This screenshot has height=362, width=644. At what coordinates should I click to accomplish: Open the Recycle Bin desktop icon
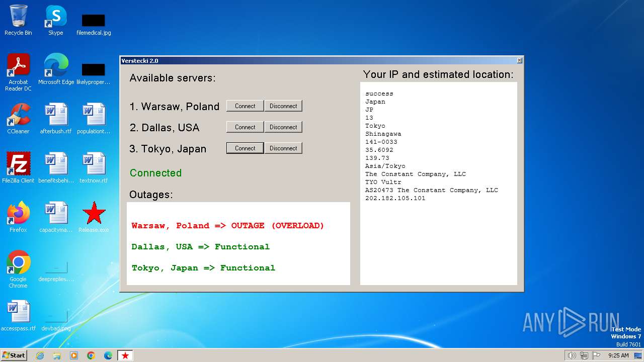[x=18, y=20]
